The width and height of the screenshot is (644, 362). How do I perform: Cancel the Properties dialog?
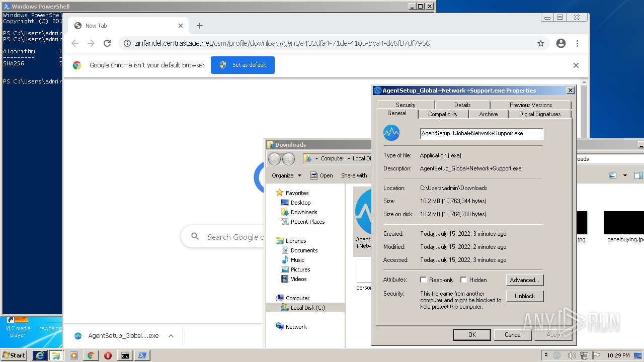pyautogui.click(x=513, y=335)
